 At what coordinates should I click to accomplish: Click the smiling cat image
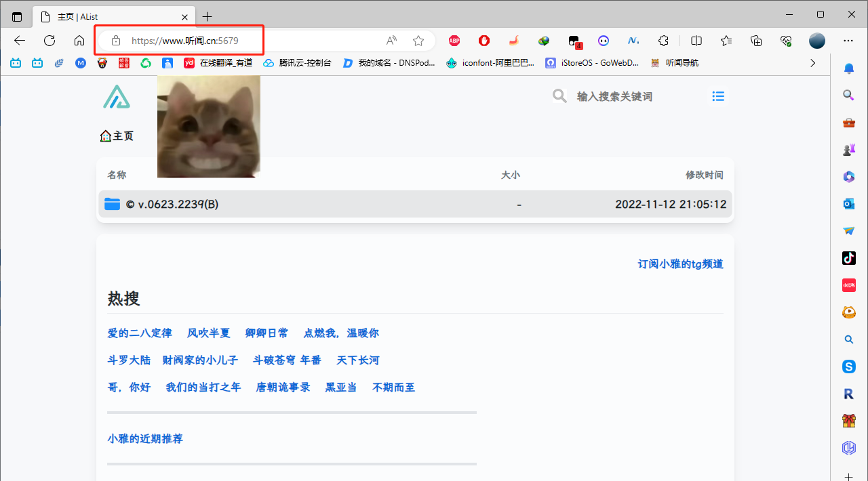coord(209,127)
